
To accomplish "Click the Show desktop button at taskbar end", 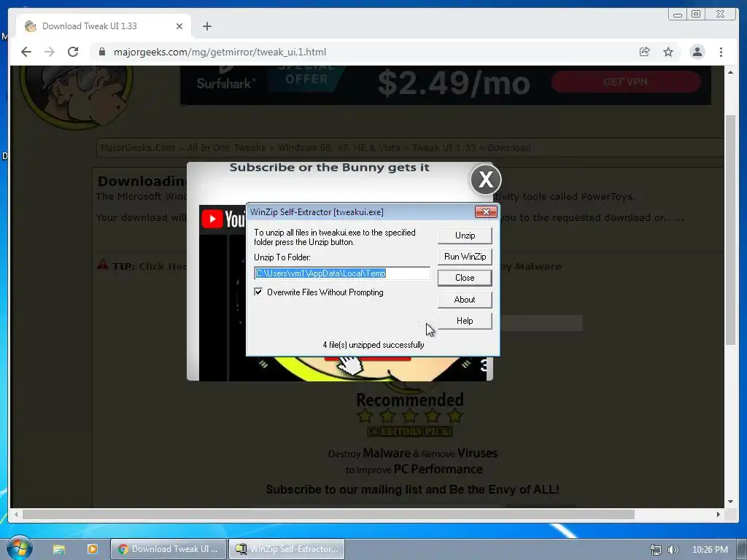I will click(742, 549).
